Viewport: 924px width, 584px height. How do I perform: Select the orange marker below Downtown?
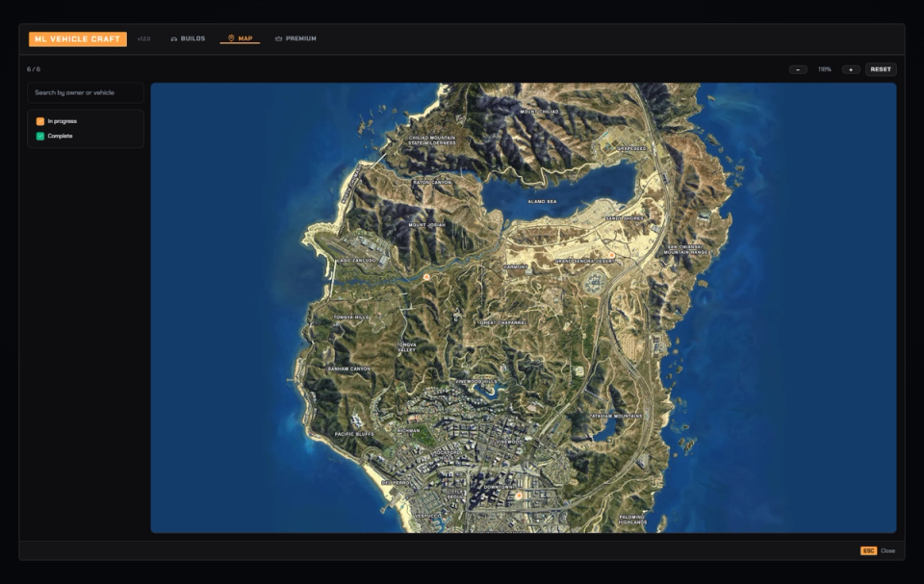coord(519,496)
